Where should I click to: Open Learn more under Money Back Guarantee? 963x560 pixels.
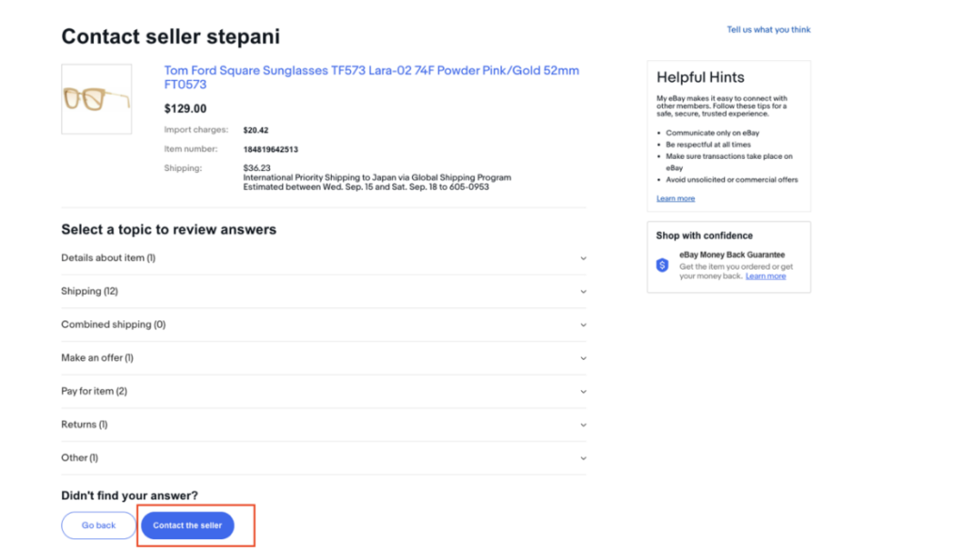coord(766,276)
